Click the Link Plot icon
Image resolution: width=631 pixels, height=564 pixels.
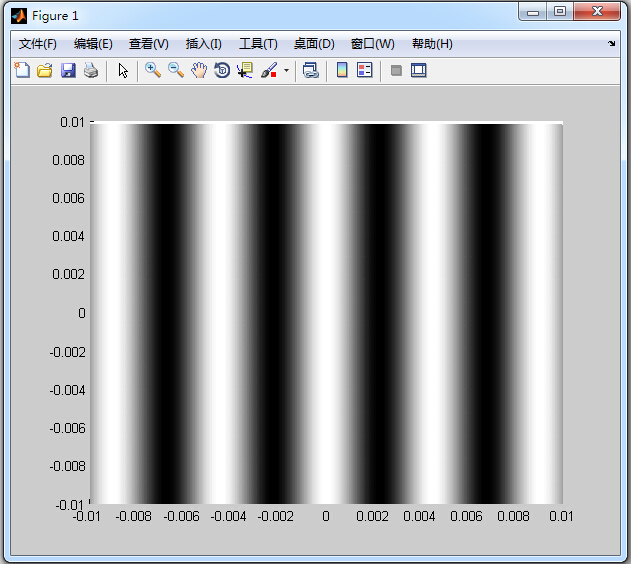[x=311, y=70]
